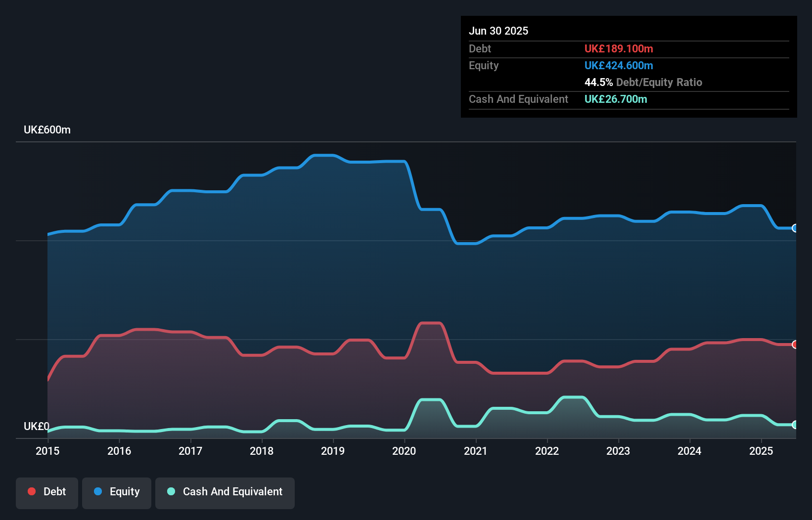
Task: Select the Debt endpoint marker on chart's right edge
Action: [795, 345]
